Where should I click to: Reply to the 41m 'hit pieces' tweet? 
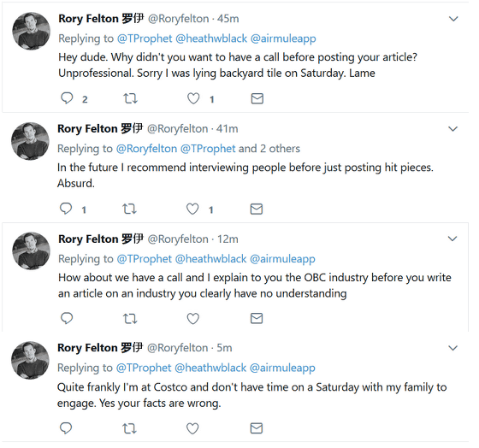pos(66,209)
